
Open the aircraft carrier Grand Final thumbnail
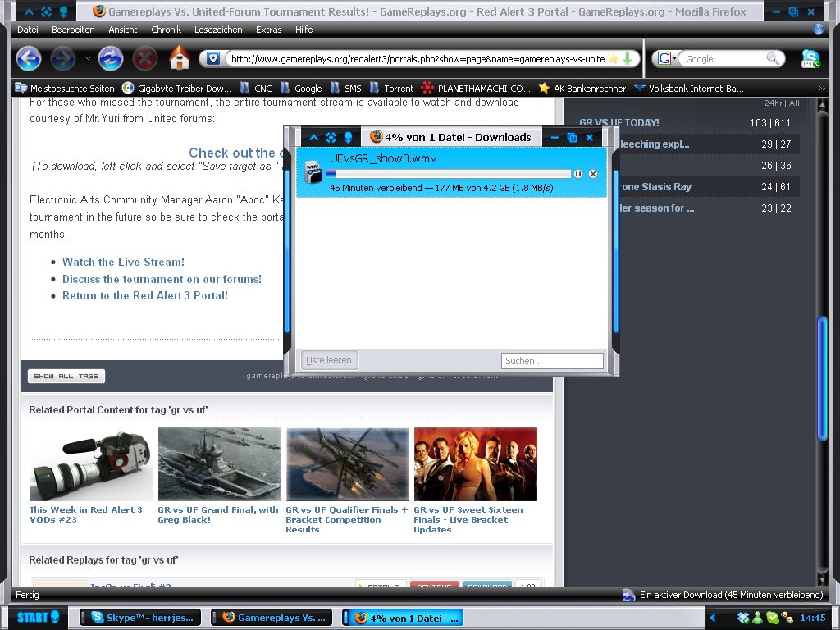220,464
